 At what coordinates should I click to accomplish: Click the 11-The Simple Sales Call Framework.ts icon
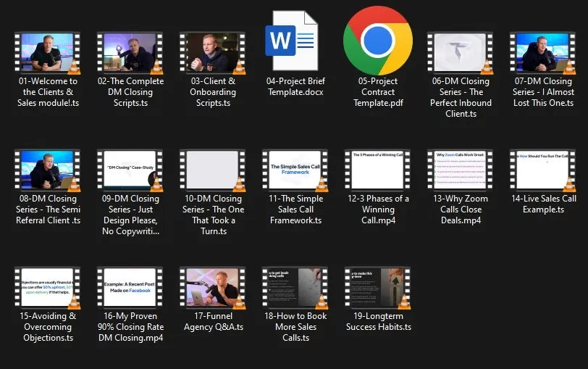point(295,170)
